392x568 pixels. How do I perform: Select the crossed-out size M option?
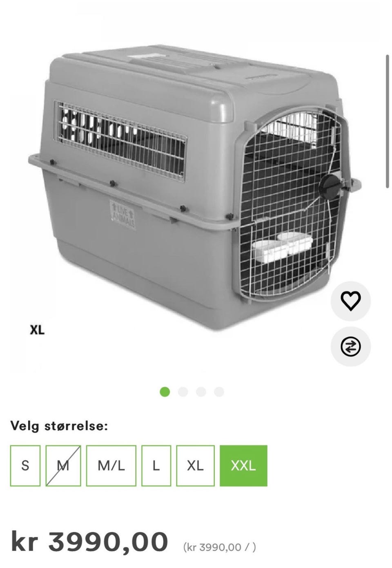[63, 466]
